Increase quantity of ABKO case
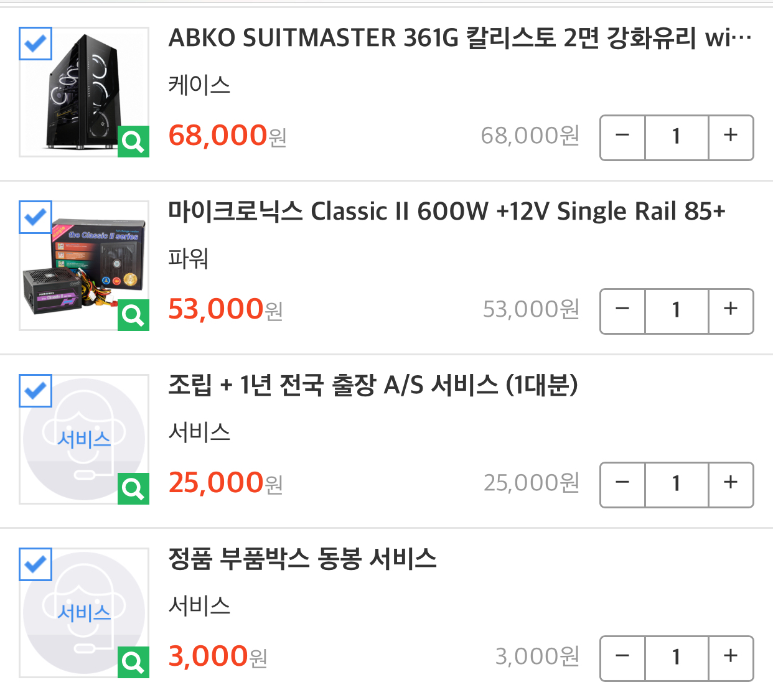The width and height of the screenshot is (773, 700). point(731,138)
